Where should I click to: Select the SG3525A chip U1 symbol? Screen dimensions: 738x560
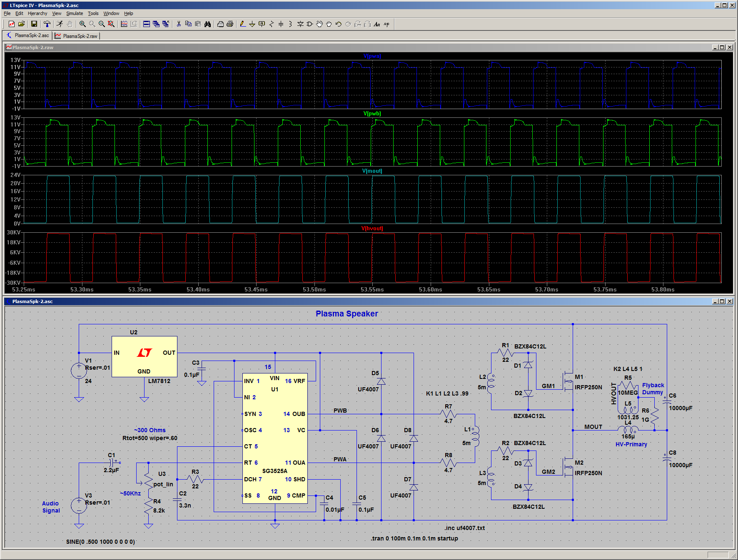coord(275,438)
